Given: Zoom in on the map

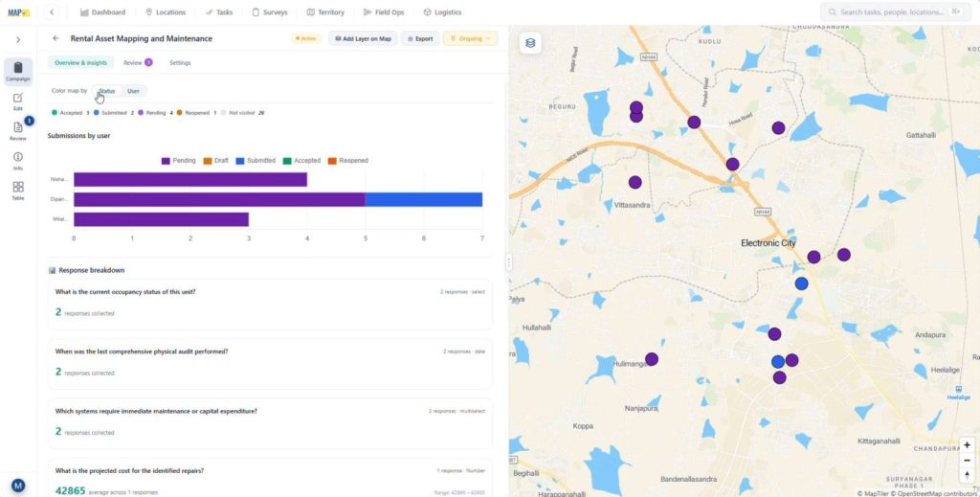Looking at the screenshot, I should tap(967, 445).
